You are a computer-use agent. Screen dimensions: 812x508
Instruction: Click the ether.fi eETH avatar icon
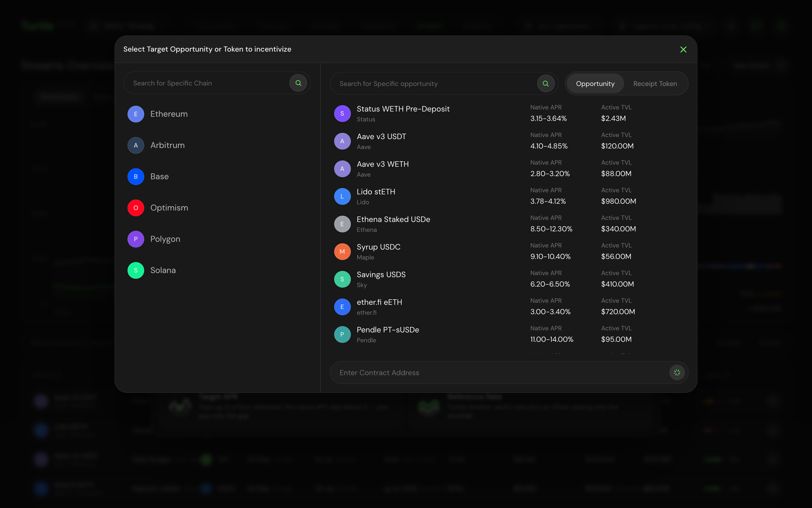point(342,307)
